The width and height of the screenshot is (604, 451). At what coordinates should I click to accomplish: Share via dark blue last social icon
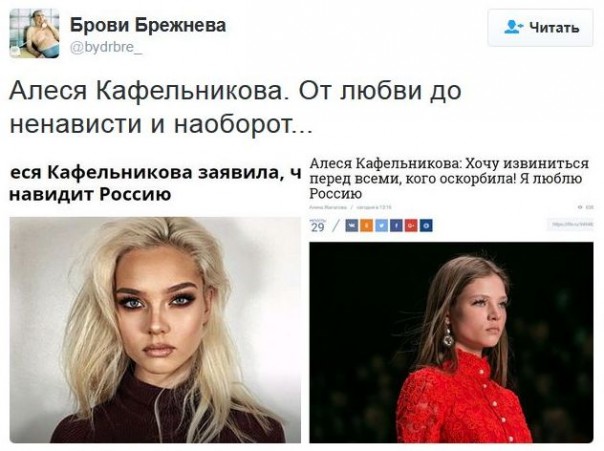[426, 225]
